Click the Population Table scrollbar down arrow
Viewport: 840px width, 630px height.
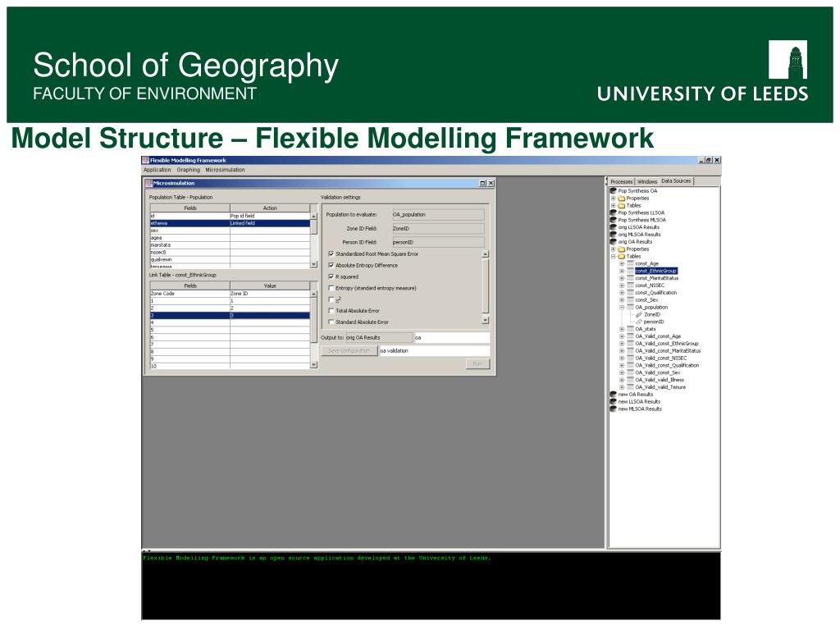tap(314, 265)
